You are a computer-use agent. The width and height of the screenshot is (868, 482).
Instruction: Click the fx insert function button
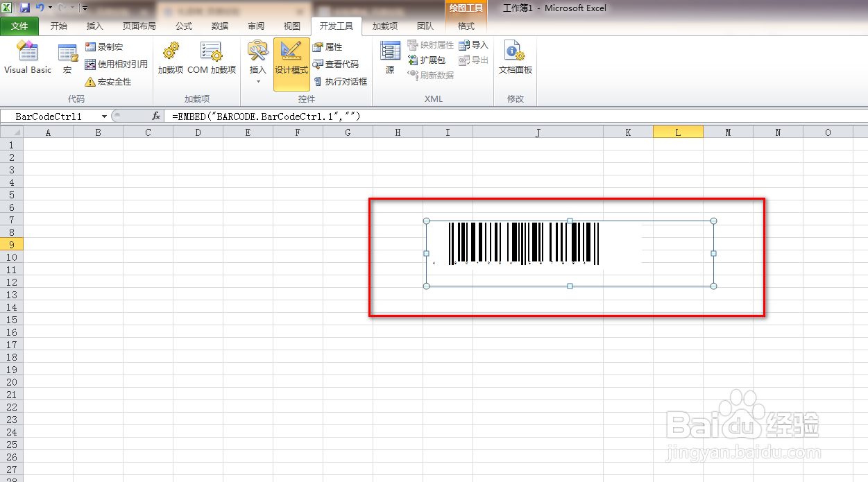(156, 117)
